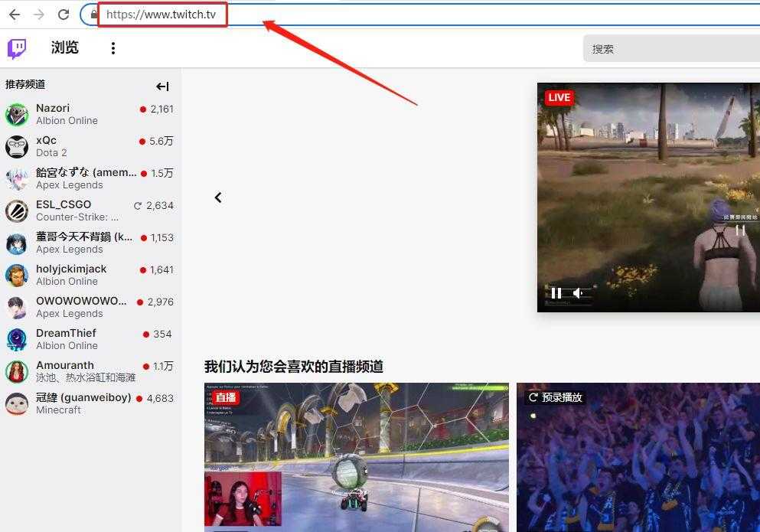760x532 pixels.
Task: Click 冠緯's Minecraft game label
Action: pos(59,410)
